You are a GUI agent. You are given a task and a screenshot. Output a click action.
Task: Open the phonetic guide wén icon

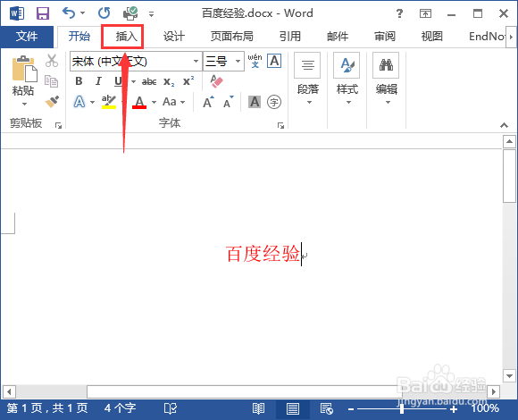[255, 61]
